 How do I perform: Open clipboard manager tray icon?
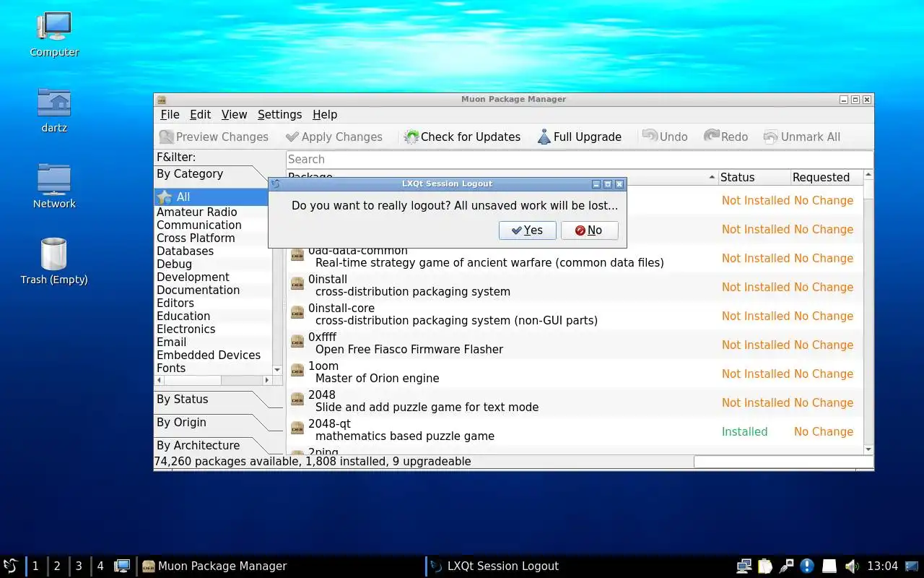765,566
